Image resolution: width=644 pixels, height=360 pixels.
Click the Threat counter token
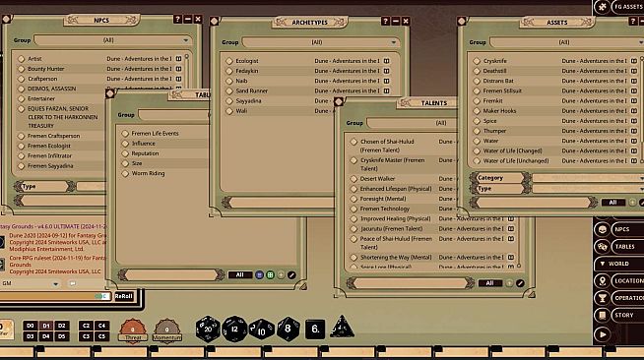133,330
